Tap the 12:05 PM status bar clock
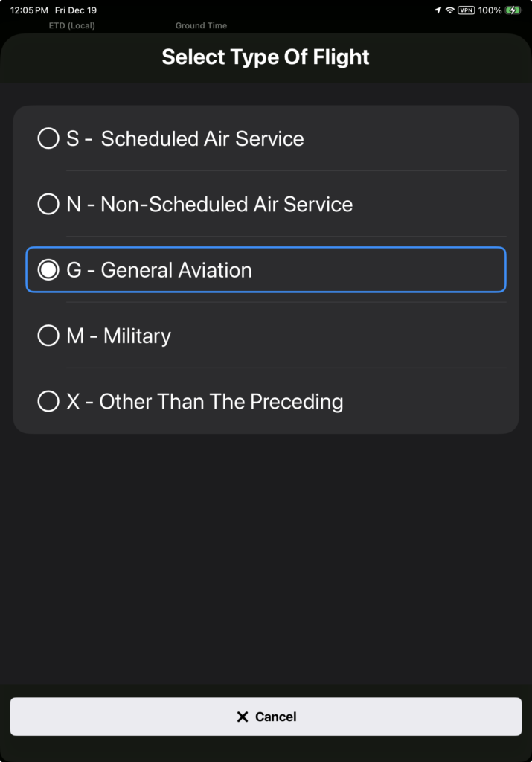532x762 pixels. 29,10
